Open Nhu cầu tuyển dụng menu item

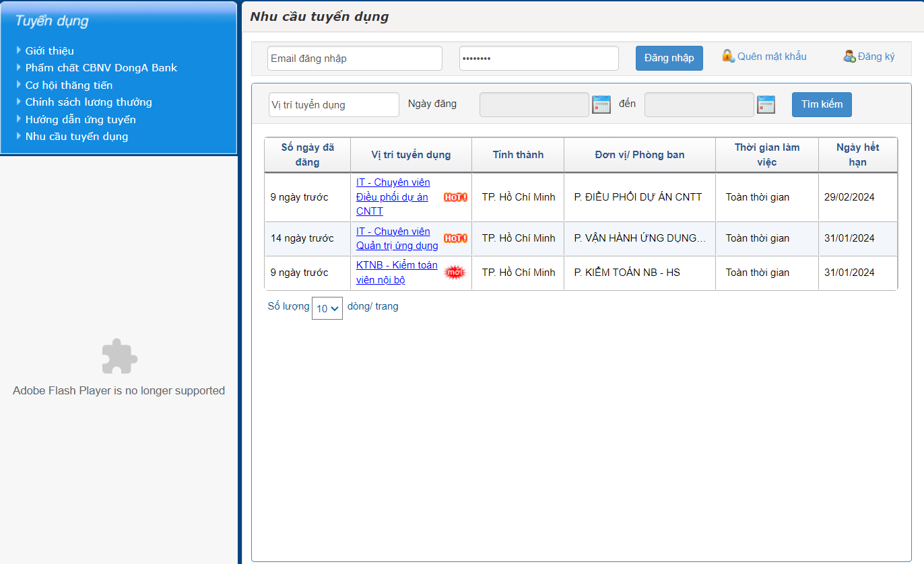tap(77, 137)
